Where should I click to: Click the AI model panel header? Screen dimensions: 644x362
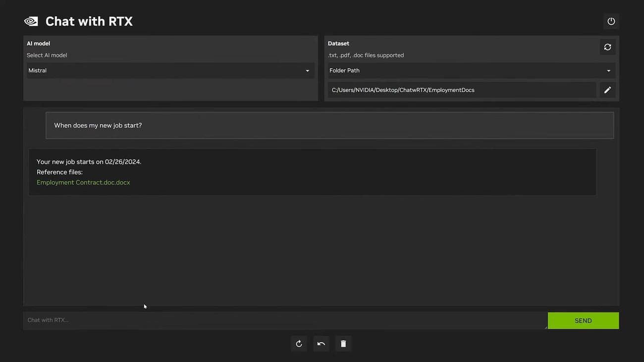click(38, 43)
